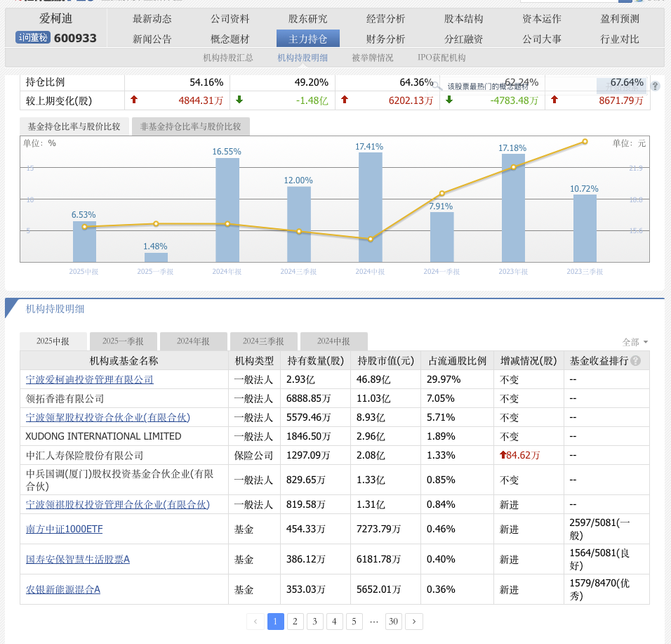Switch to the 机构持股汇总 sub-tab
This screenshot has height=644, width=671.
228,58
